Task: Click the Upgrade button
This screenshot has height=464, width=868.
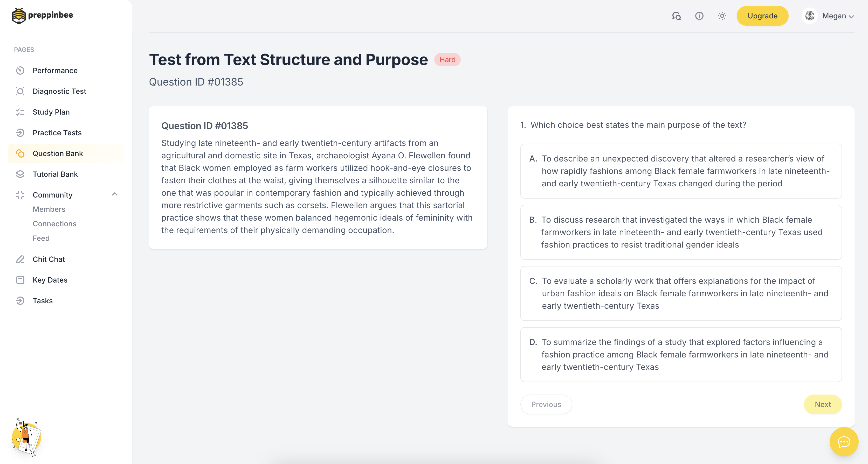Action: pyautogui.click(x=762, y=16)
